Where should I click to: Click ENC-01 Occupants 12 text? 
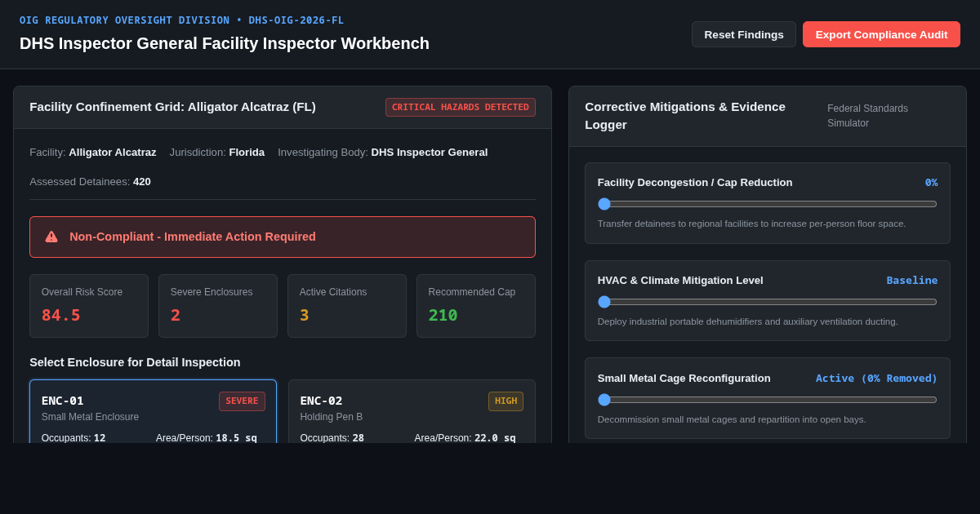[73, 438]
